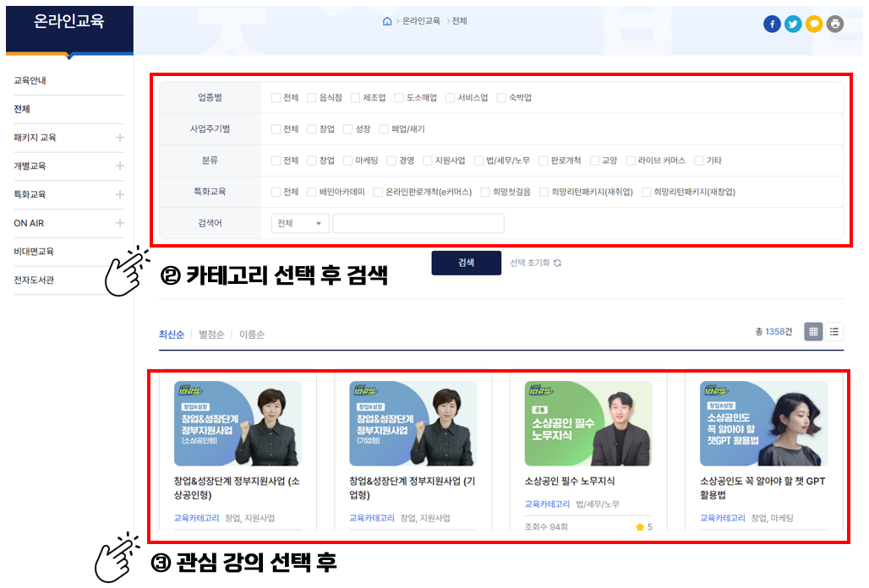This screenshot has height=588, width=869.
Task: Share the page on Twitter
Action: [x=793, y=24]
